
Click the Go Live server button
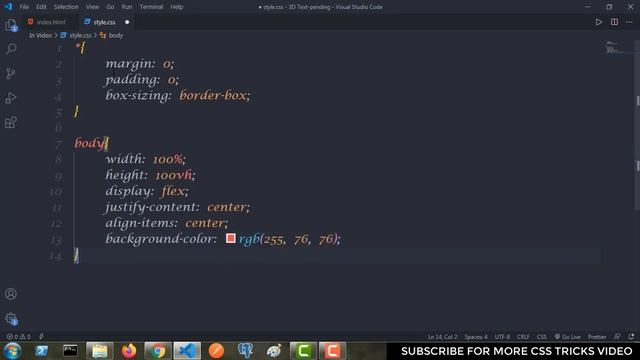click(567, 337)
